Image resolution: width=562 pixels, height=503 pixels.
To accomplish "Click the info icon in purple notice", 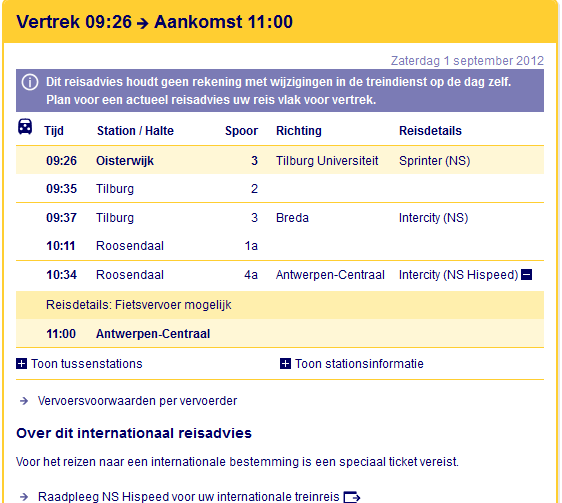I will tap(30, 82).
